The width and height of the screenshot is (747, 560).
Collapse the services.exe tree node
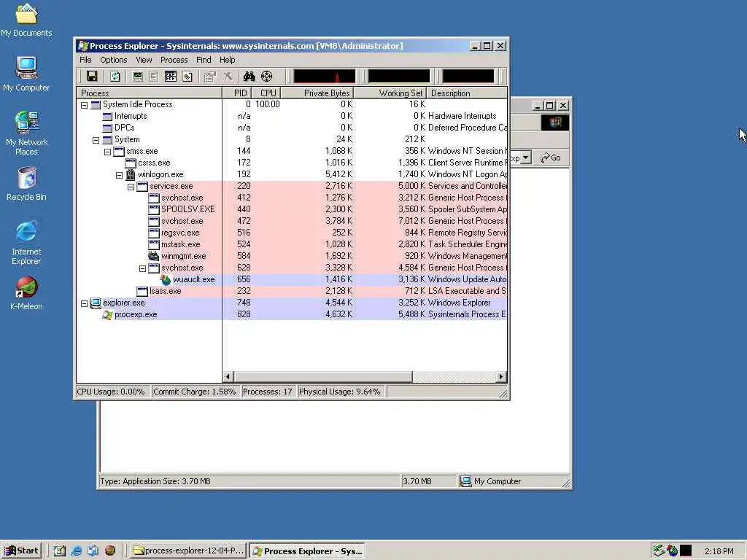point(131,187)
